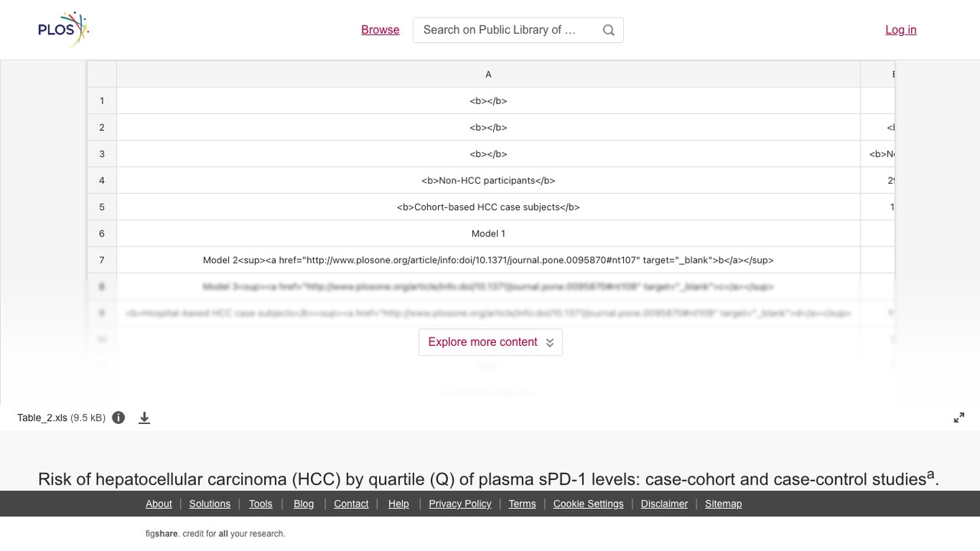Open the Solutions footer link
The image size is (980, 551).
(x=210, y=504)
